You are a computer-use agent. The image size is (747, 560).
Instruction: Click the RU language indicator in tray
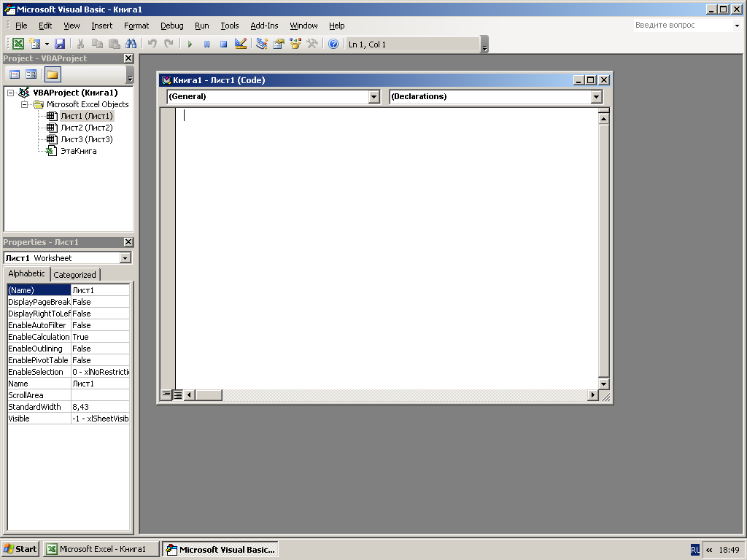click(x=695, y=550)
